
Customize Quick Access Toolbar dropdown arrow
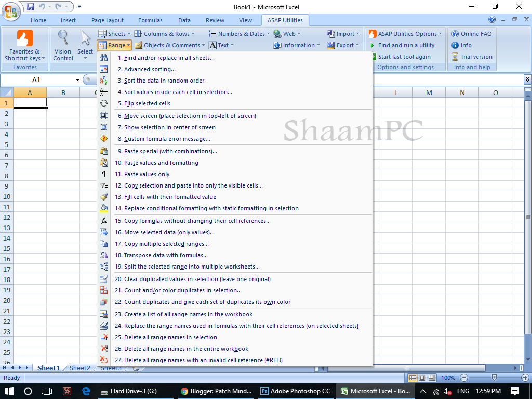[x=79, y=6]
